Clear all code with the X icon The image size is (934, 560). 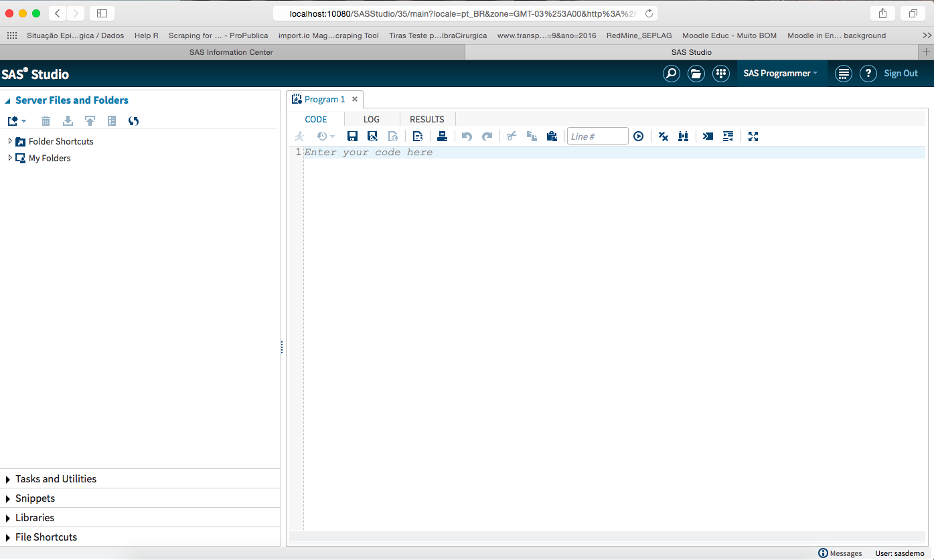click(x=664, y=136)
